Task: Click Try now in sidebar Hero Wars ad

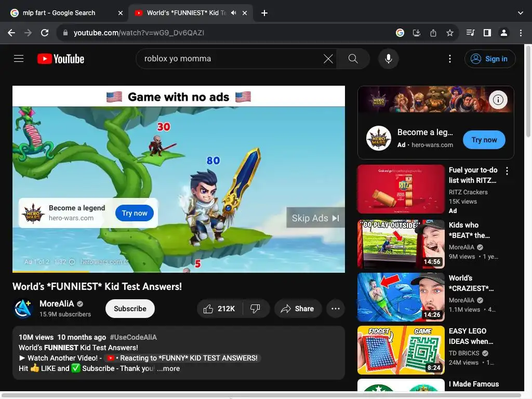Action: coord(484,140)
